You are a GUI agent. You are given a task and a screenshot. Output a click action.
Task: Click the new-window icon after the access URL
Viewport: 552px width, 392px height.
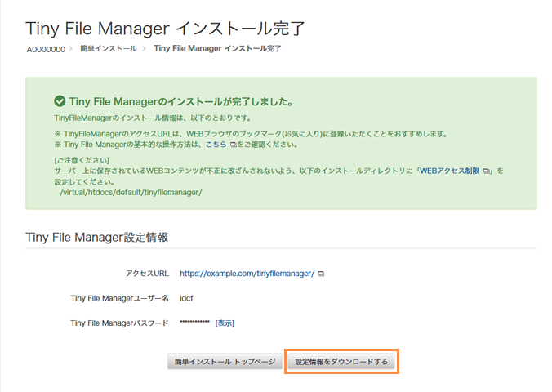321,274
